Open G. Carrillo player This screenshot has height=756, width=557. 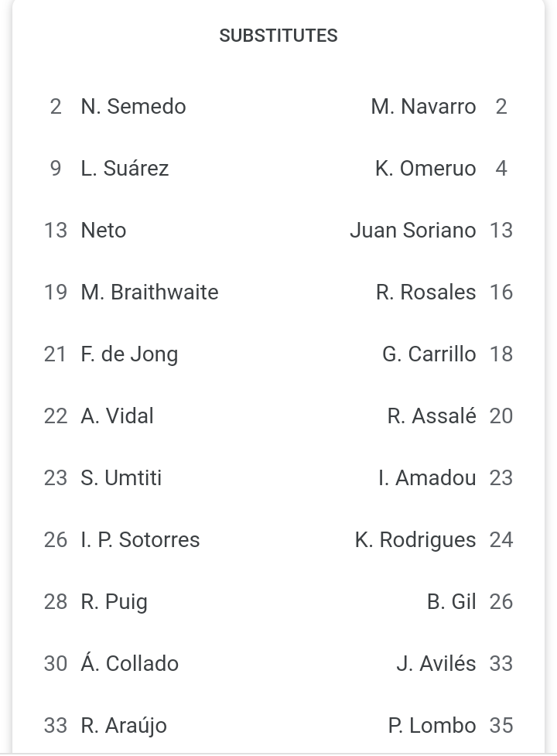click(429, 354)
